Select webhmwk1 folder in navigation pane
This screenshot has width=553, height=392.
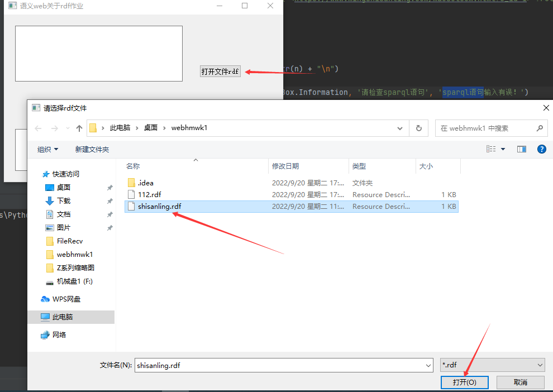point(75,254)
